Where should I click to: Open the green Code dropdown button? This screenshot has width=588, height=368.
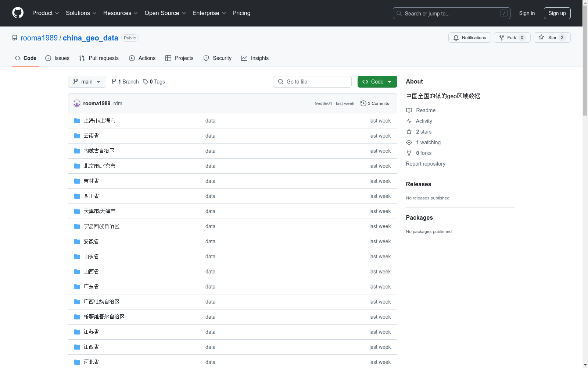click(x=377, y=82)
